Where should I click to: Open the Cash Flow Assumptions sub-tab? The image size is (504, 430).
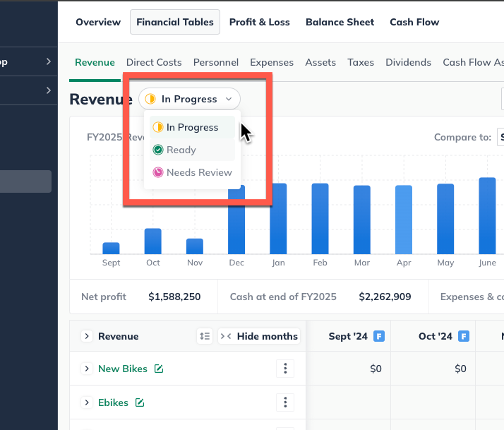click(x=473, y=62)
